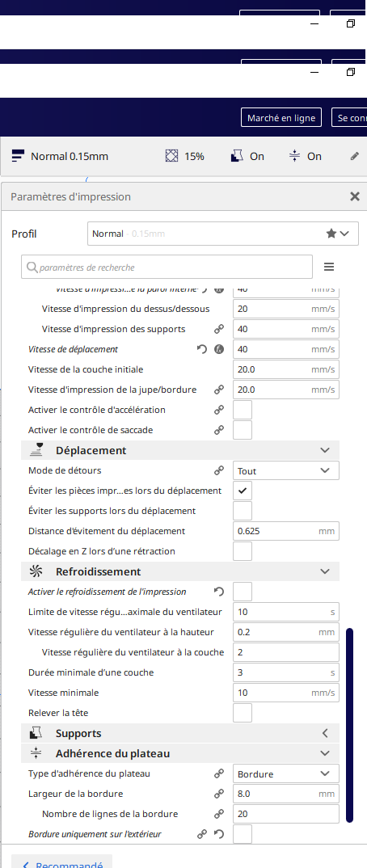Screen dimensions: 367x868
Task: Collapse the Refroidissement section header
Action: coord(180,571)
